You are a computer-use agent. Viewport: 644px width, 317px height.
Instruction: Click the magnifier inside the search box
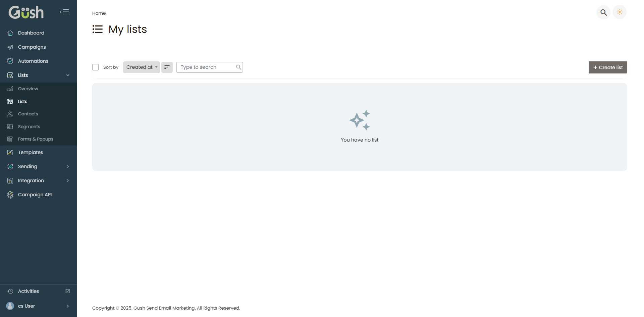click(x=238, y=67)
